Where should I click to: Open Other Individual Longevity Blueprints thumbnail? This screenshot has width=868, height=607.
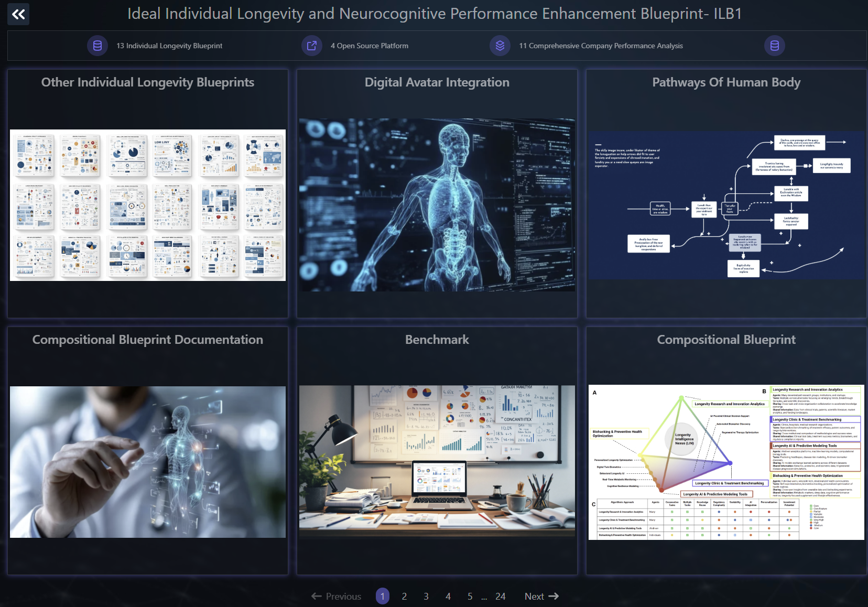pos(148,205)
